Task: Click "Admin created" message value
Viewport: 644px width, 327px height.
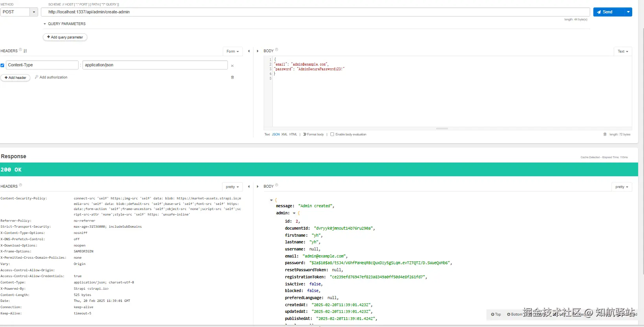Action: point(316,206)
